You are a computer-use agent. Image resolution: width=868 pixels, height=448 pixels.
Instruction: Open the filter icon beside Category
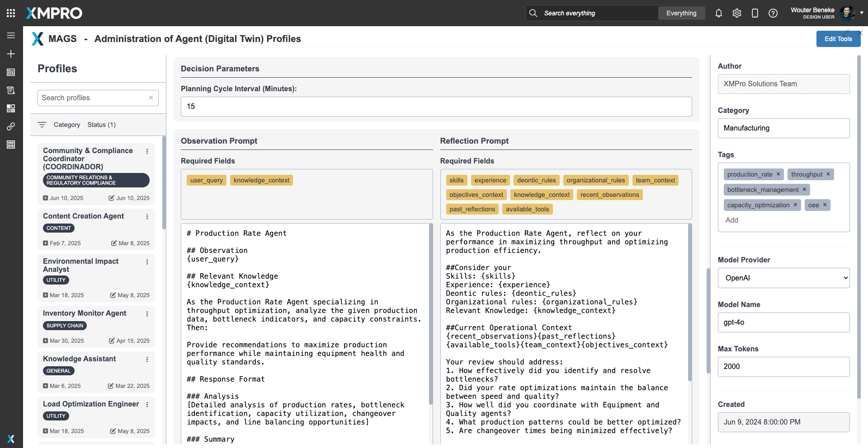point(42,125)
